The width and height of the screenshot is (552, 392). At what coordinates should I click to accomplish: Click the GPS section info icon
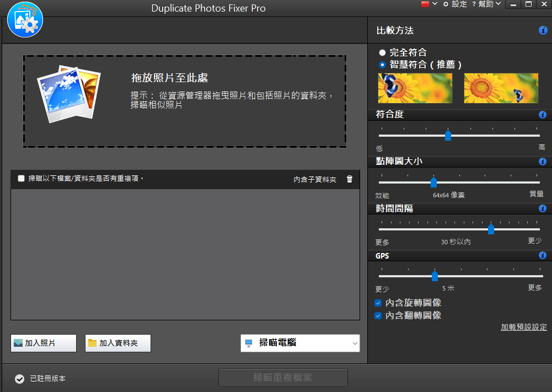coord(543,255)
